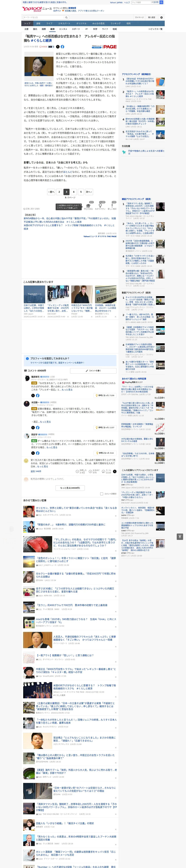Click the Yahoo! JAPAN News logo

(37, 9)
